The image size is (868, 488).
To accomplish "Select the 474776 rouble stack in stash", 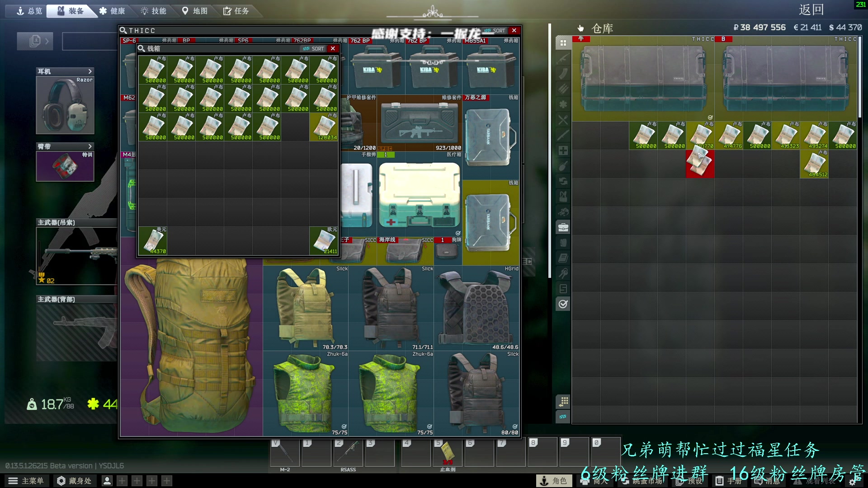I will [x=729, y=135].
